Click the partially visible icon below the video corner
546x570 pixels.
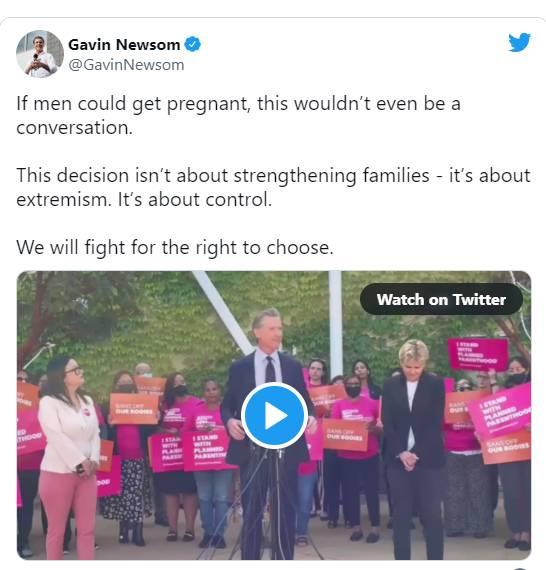[x=520, y=568]
